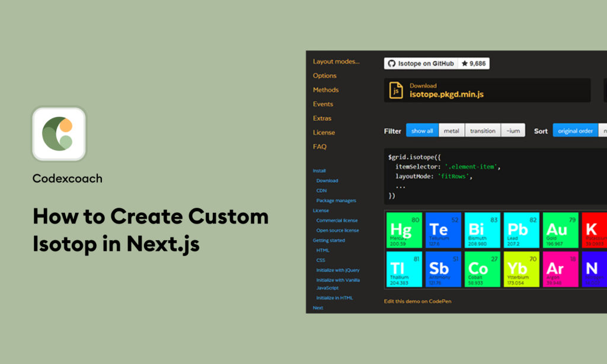Click the Au Gold element tile
The image size is (607, 364).
(560, 229)
